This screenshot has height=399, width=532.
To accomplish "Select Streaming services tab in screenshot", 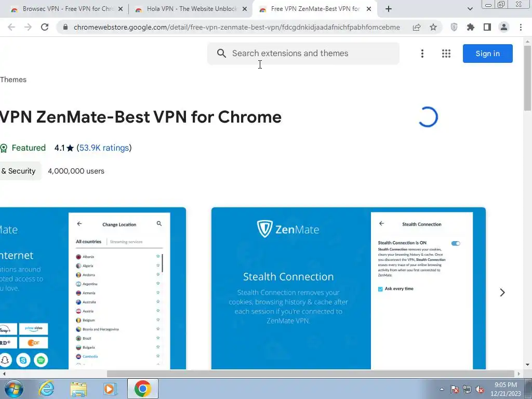I will click(x=126, y=242).
